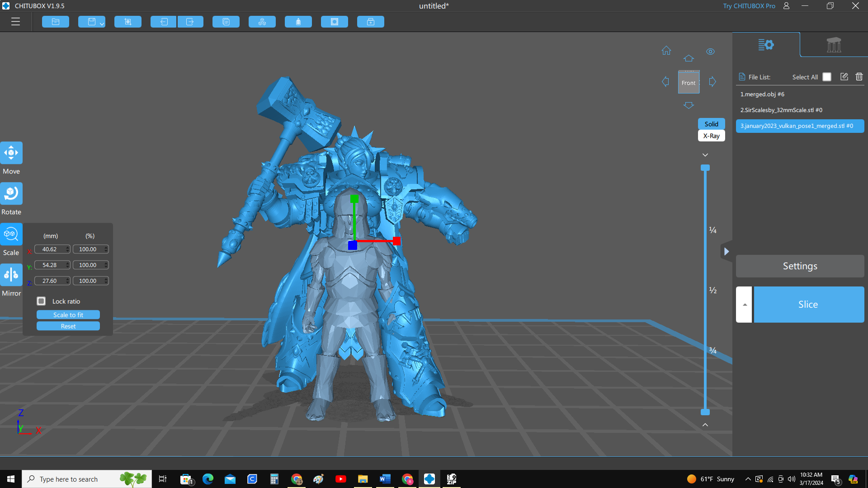Click the delete file trash icon
868x488 pixels.
[859, 77]
